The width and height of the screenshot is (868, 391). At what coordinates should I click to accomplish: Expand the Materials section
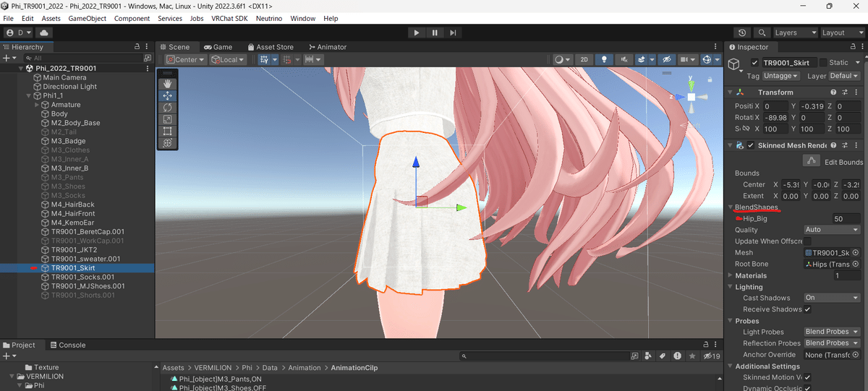click(x=731, y=275)
